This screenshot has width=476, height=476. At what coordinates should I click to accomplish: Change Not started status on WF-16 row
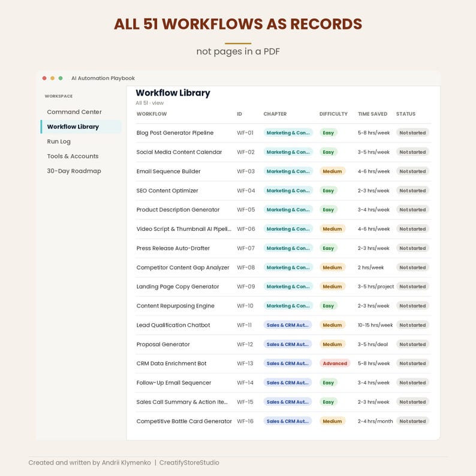click(x=412, y=421)
